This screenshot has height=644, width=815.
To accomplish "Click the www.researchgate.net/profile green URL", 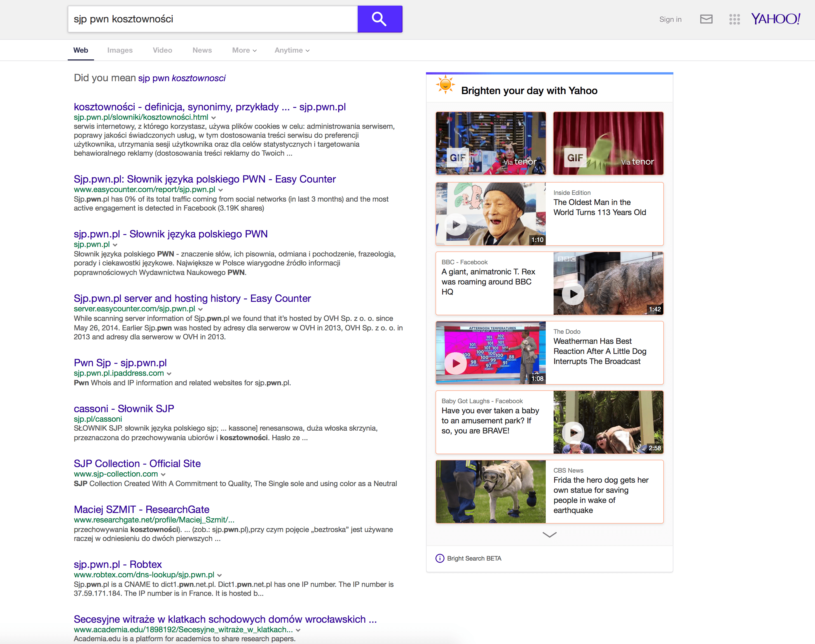I will [154, 520].
